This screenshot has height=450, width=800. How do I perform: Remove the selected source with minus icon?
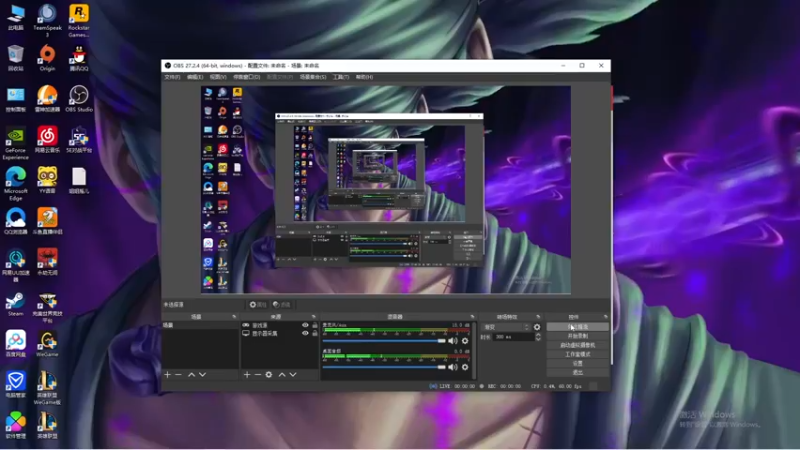coord(258,374)
